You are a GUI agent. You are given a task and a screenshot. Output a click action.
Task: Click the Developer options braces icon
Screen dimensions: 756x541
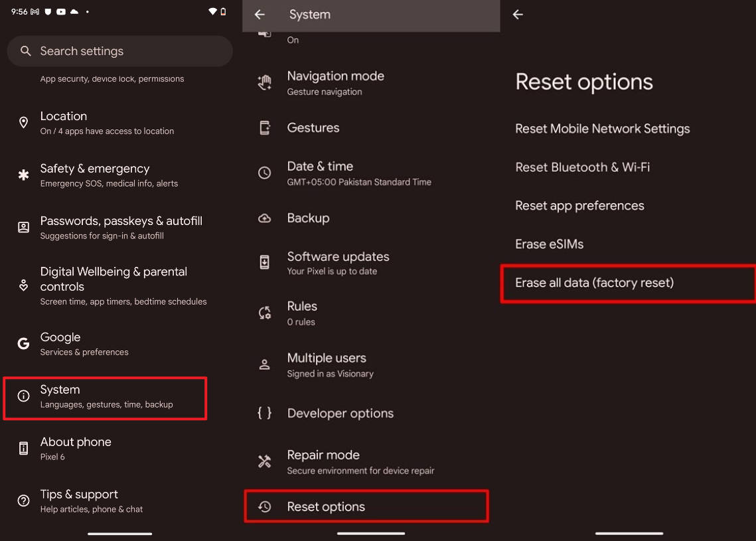point(265,414)
